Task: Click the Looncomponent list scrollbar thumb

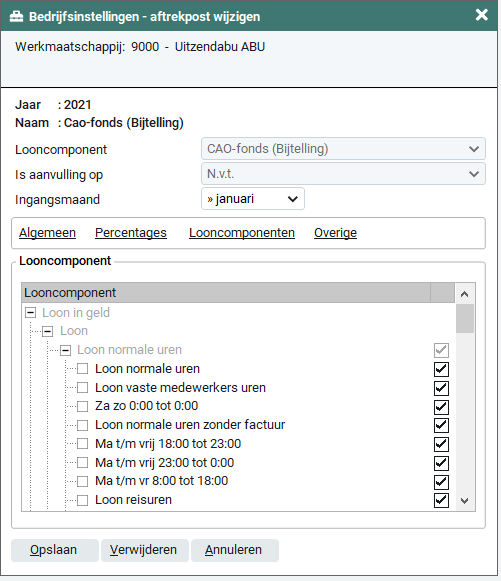Action: 465,319
